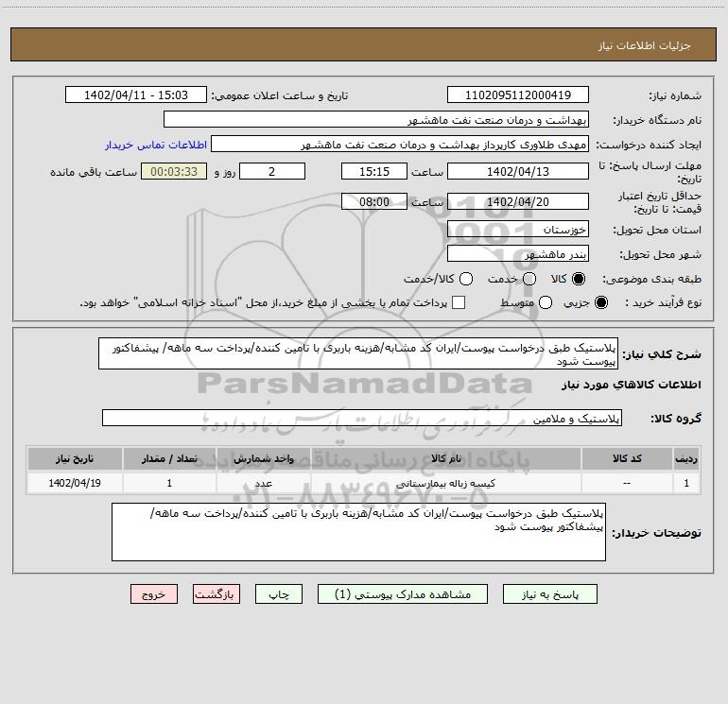Select the کالا/خدمت radio button
This screenshot has width=728, height=704.
pos(466,279)
